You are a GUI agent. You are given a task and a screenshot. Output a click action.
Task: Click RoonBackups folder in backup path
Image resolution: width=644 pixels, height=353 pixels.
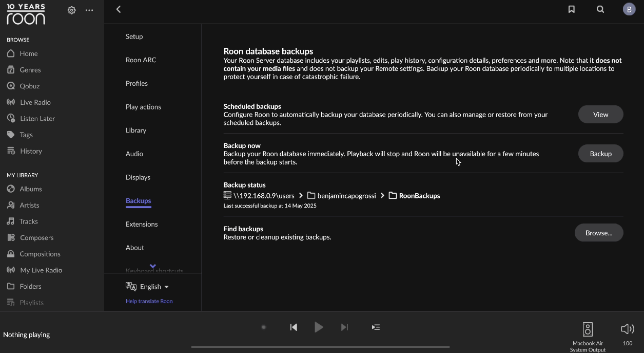[x=415, y=196]
